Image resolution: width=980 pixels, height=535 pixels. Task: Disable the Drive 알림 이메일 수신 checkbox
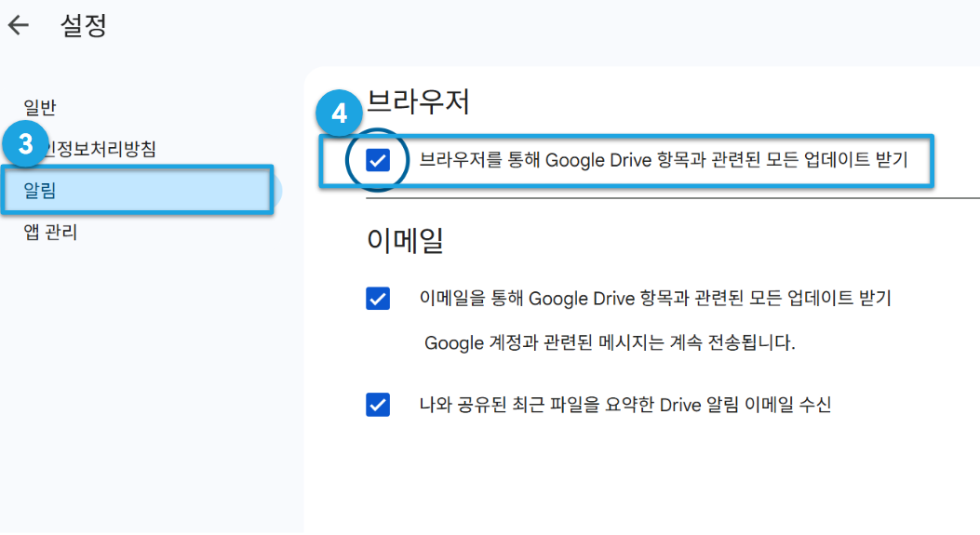coord(378,405)
